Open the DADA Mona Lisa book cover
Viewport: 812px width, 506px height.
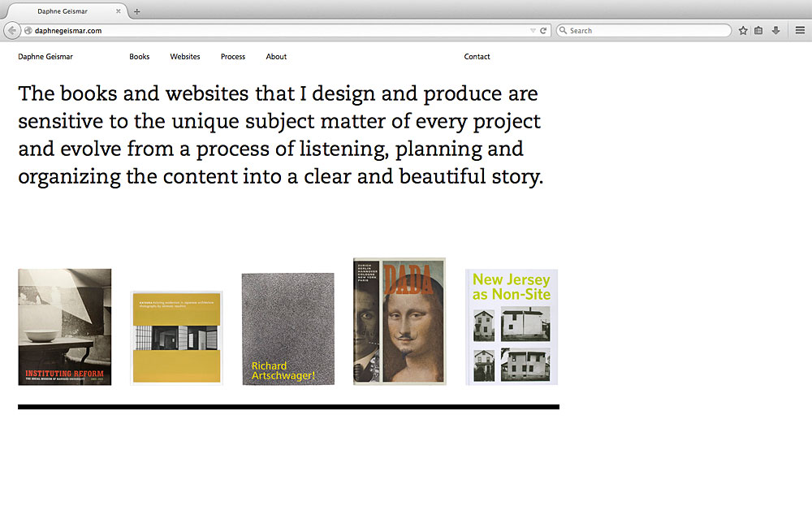400,321
